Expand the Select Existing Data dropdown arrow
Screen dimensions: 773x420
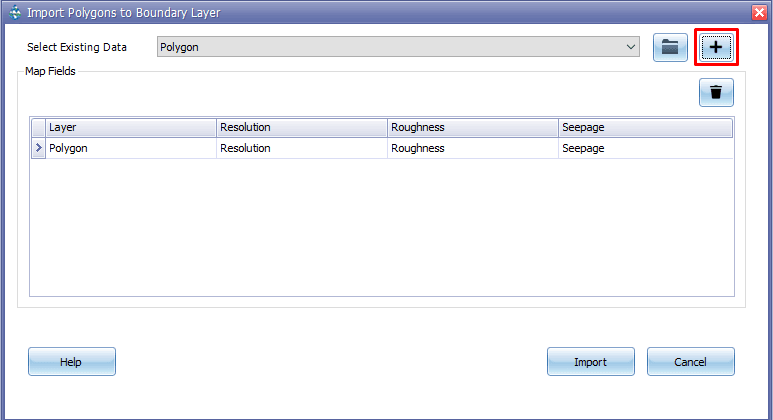[630, 47]
